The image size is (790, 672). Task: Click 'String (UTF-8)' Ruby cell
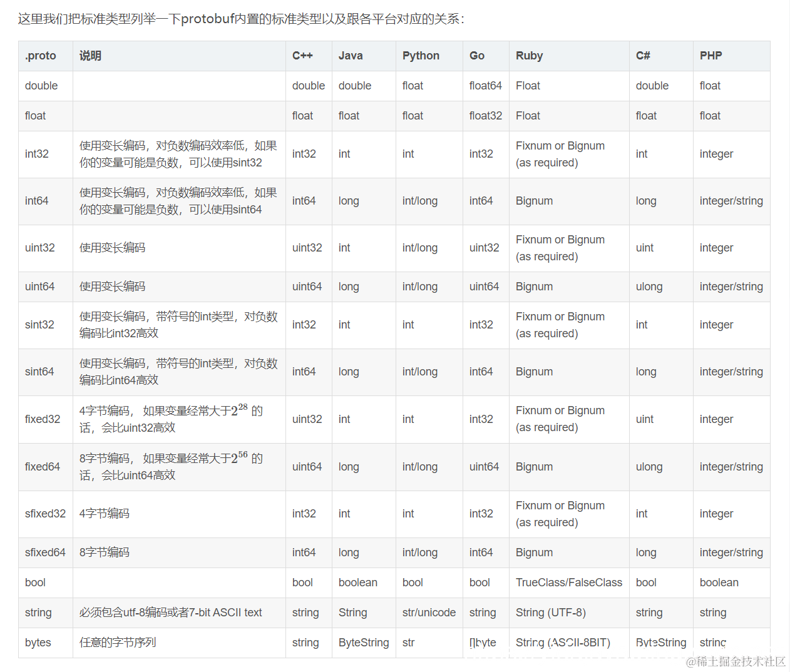coord(551,613)
